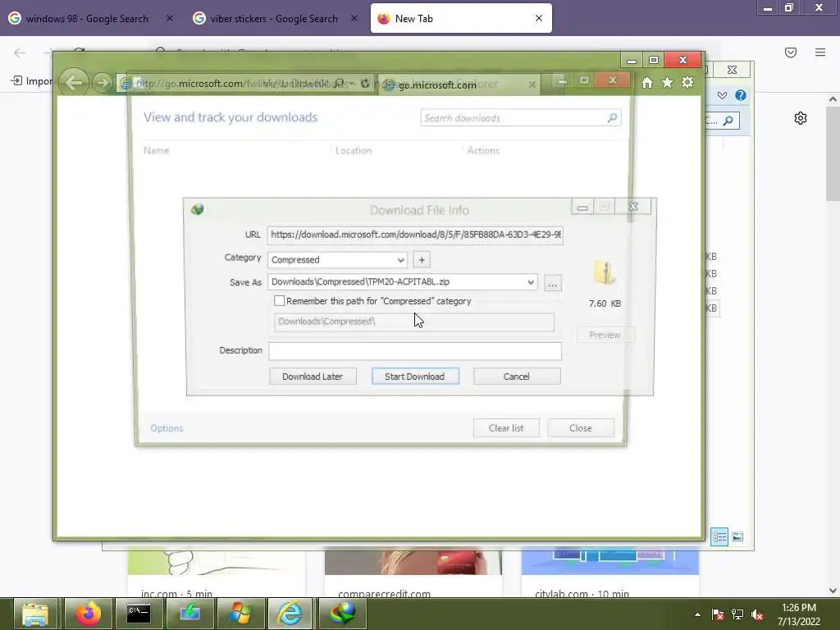Add new category with plus button

(422, 260)
